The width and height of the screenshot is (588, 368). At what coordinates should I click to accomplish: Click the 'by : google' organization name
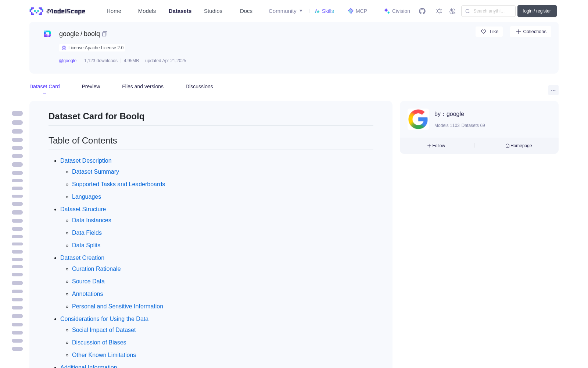(449, 114)
